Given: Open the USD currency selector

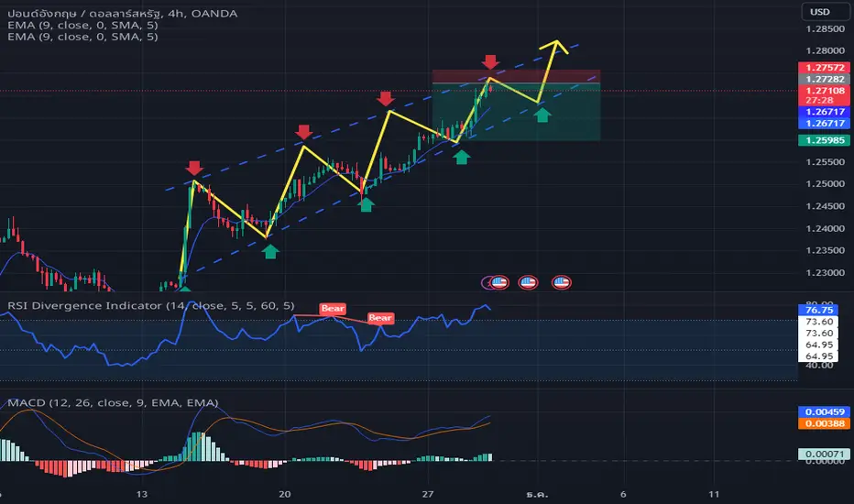Looking at the screenshot, I should point(826,11).
